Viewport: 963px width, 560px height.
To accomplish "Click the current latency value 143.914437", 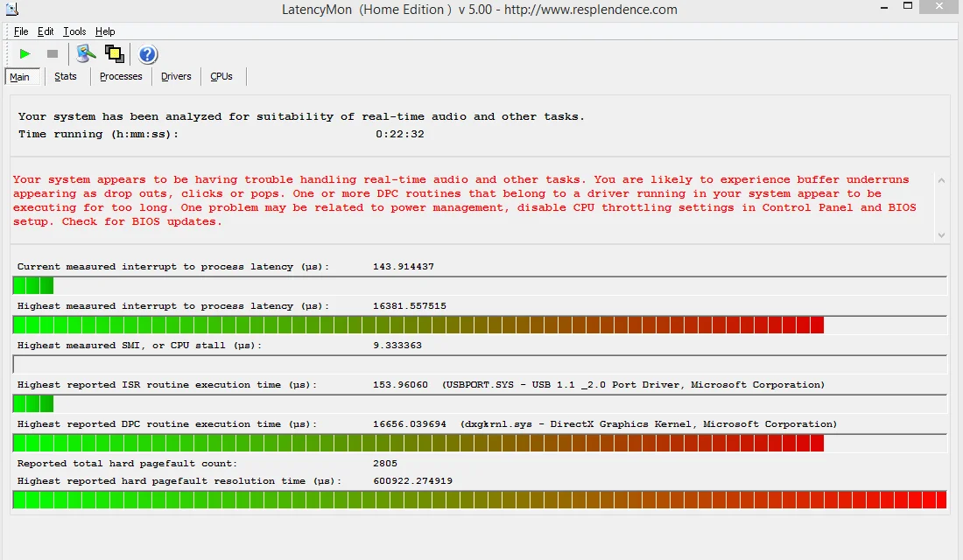I will (404, 267).
